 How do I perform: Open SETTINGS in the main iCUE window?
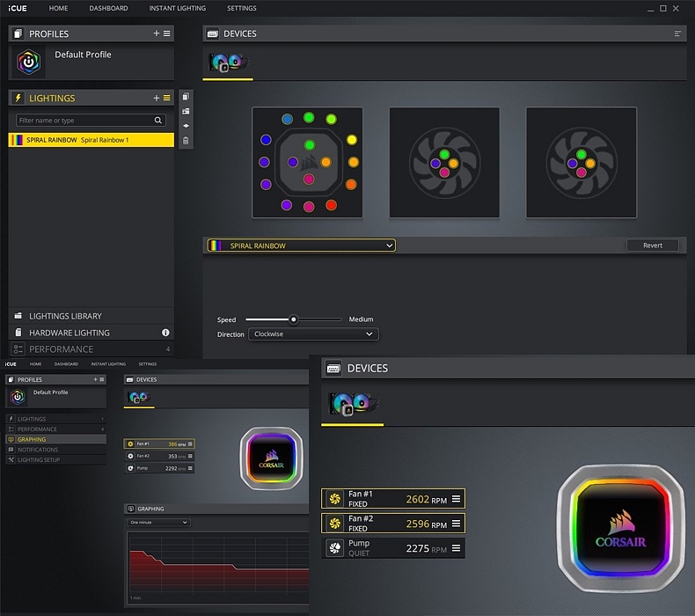242,8
